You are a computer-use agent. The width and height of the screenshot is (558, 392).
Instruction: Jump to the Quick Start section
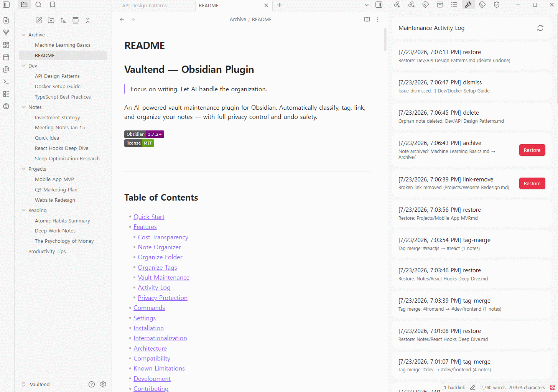(149, 217)
